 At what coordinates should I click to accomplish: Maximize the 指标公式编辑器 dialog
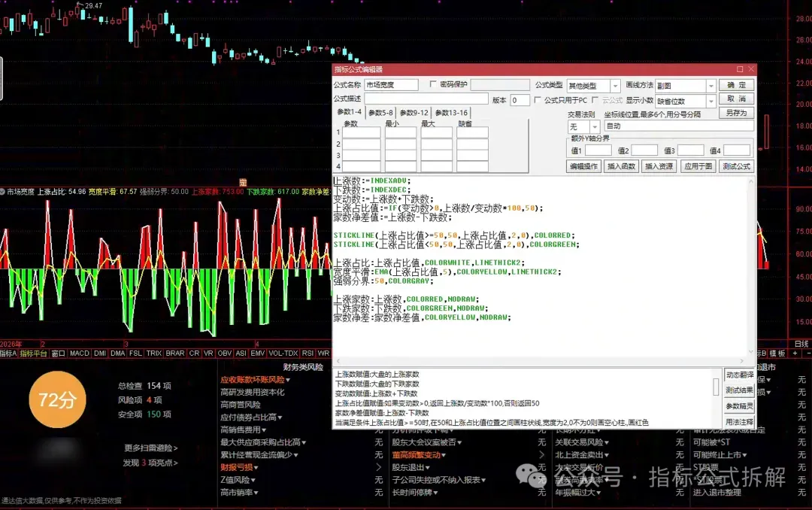click(x=740, y=69)
